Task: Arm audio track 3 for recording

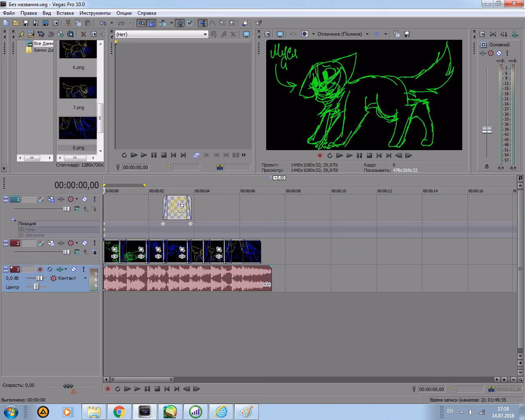Action: (40, 269)
